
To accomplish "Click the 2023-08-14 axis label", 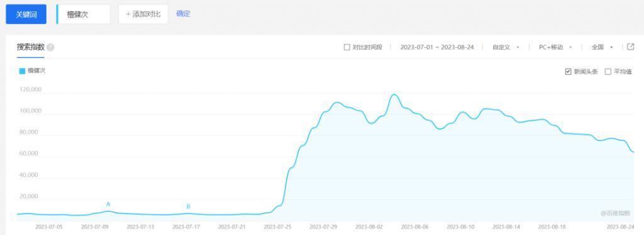I will [506, 227].
